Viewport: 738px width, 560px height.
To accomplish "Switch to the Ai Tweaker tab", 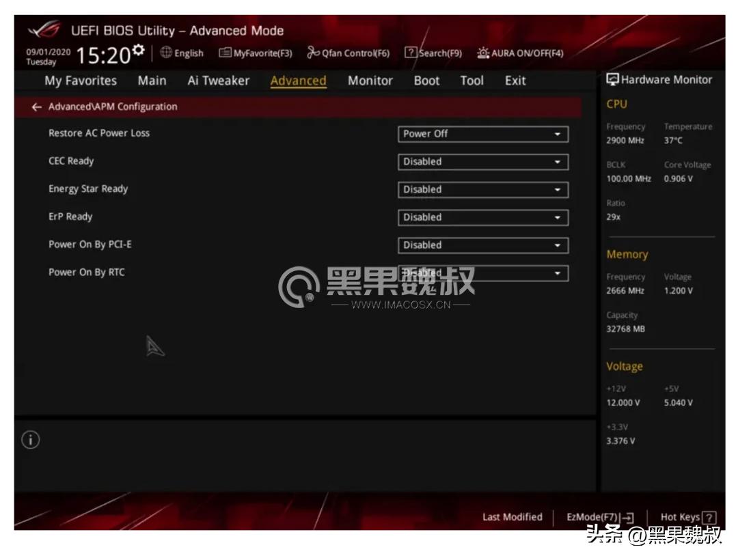I will coord(218,81).
